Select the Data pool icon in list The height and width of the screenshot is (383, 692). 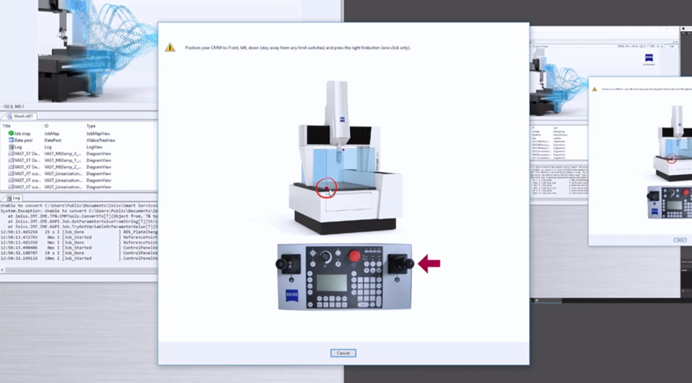(x=11, y=140)
